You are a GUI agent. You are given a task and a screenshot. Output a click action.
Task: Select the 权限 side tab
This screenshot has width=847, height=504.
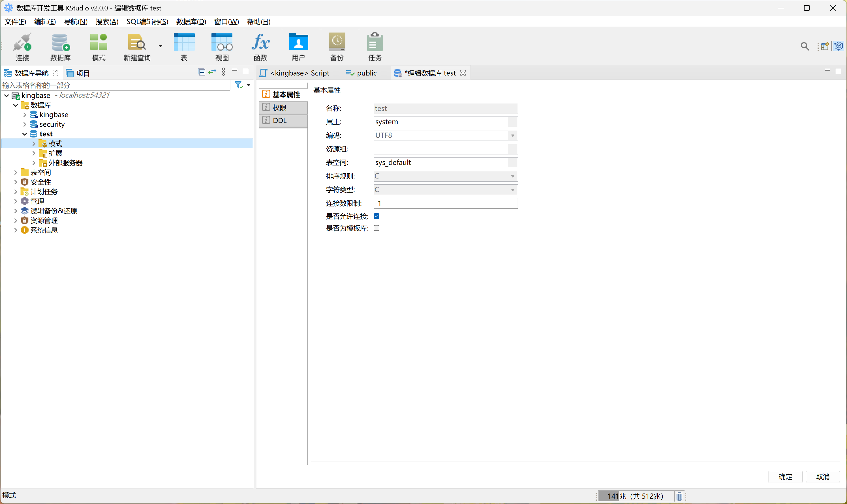[x=283, y=107]
